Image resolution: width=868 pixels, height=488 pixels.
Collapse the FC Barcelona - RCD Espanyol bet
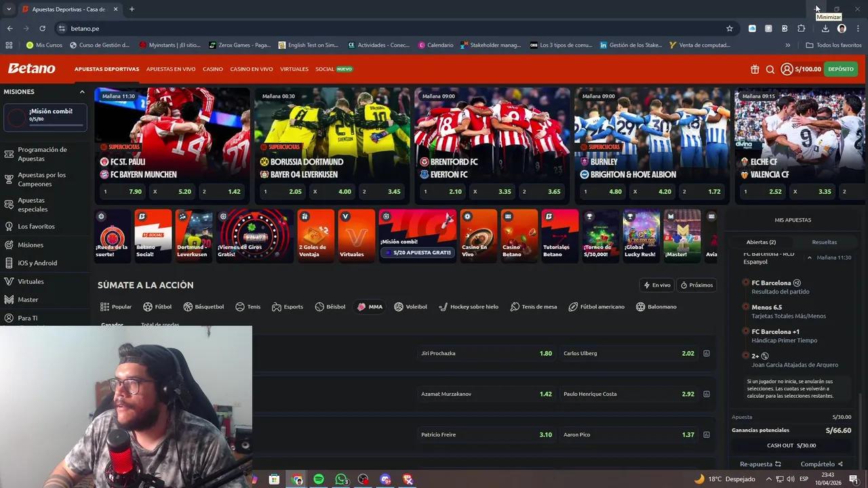point(809,258)
